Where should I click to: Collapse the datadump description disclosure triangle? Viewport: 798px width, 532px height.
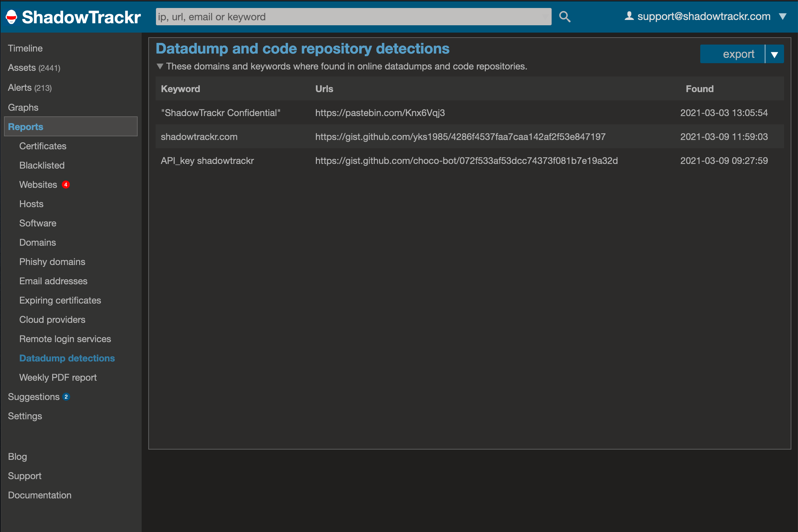[x=160, y=66]
